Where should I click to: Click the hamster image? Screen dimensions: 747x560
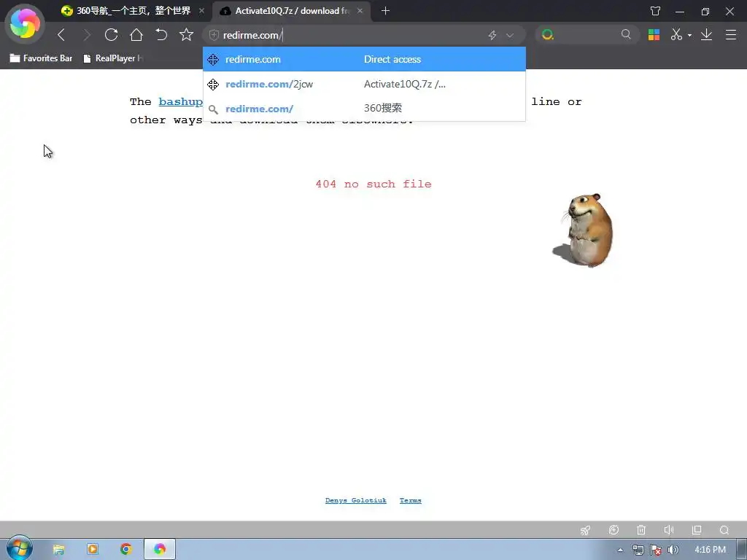583,230
